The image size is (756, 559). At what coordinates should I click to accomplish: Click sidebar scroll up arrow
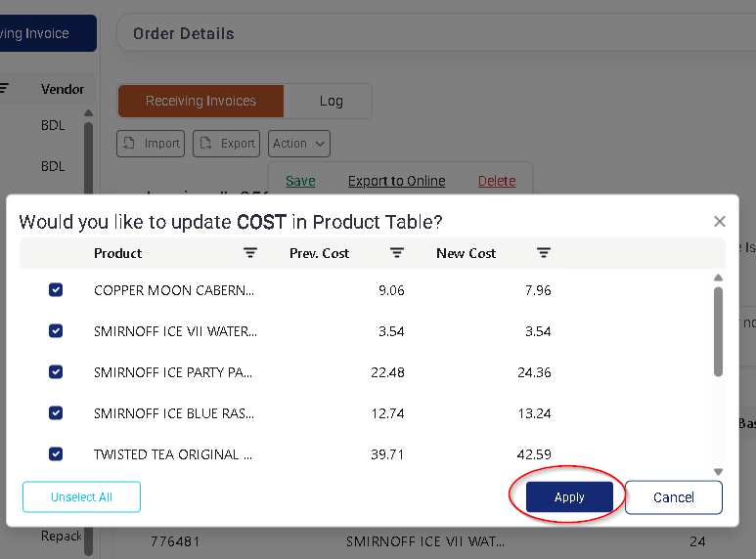point(88,113)
